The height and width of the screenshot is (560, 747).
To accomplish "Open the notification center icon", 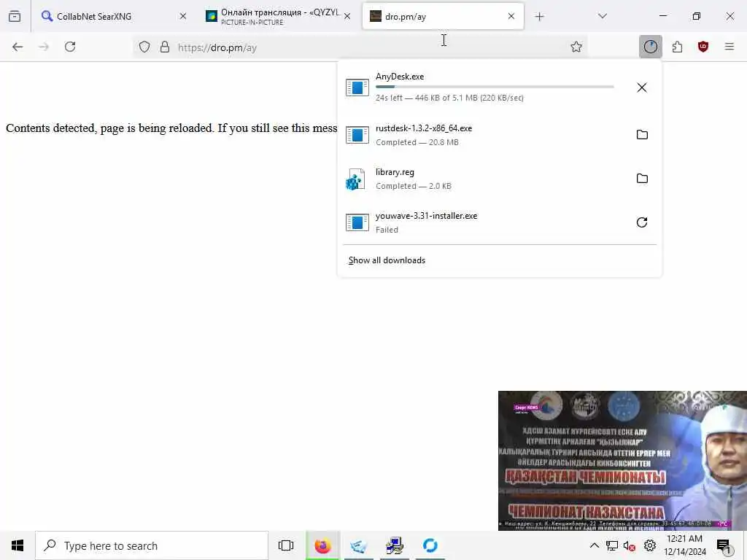I will click(x=724, y=546).
